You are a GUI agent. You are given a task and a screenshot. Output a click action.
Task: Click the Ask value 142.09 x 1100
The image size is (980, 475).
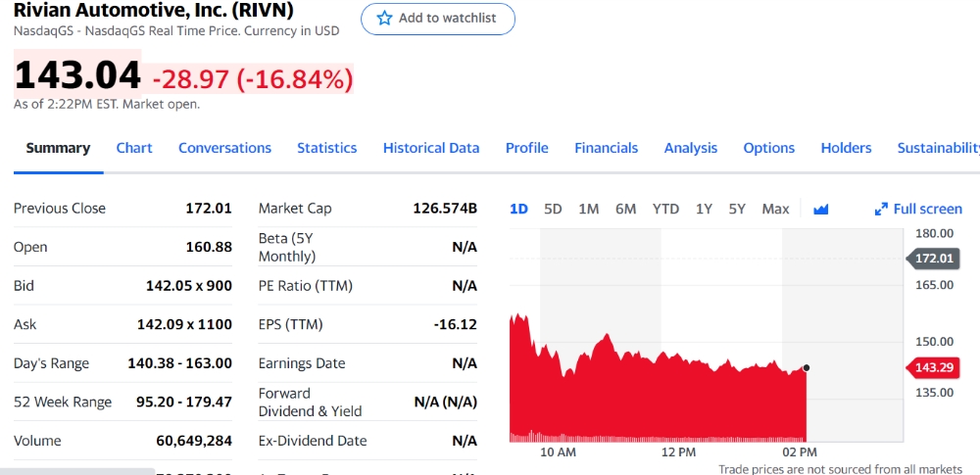[x=184, y=325]
